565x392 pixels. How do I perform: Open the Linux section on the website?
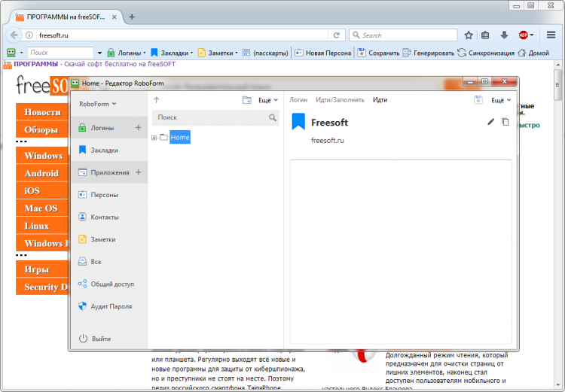coord(42,226)
